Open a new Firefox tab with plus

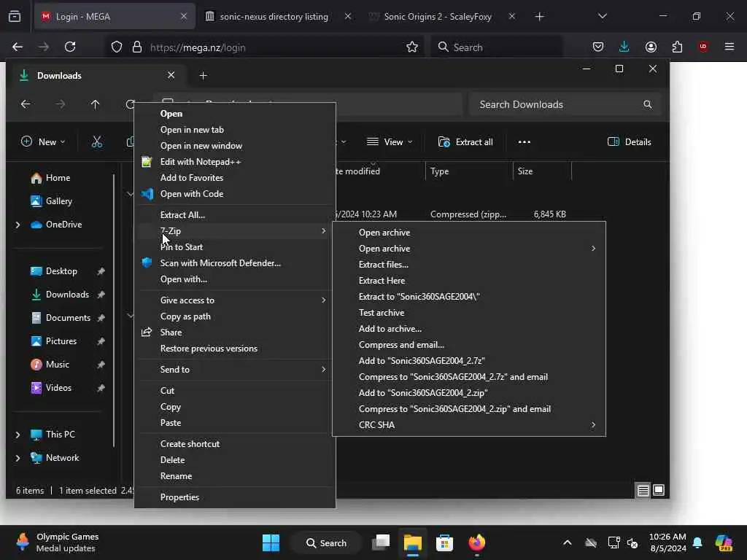coord(539,17)
